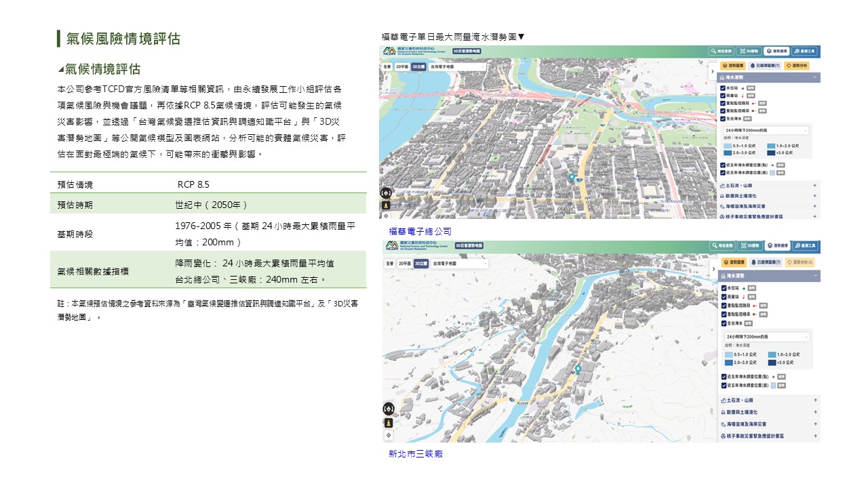Click the location pin in the top map

coord(572,178)
